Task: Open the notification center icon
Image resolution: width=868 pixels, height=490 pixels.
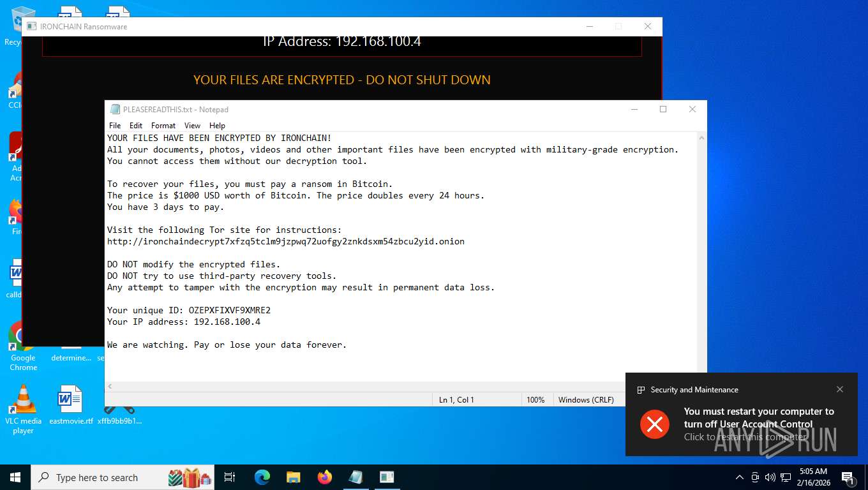Action: [848, 477]
